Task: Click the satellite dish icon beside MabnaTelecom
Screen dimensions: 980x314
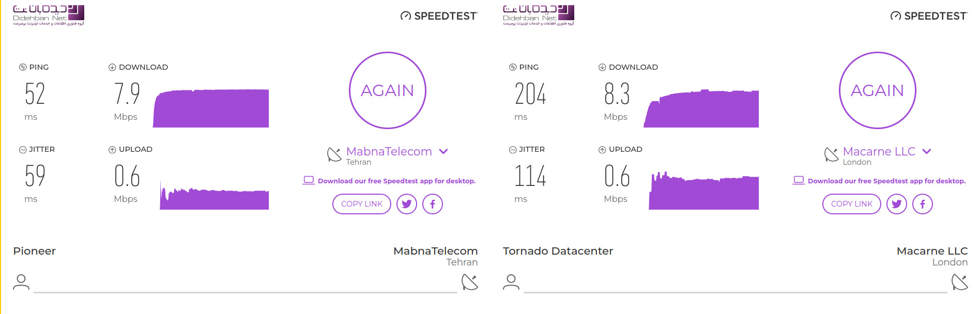Action: (x=334, y=154)
